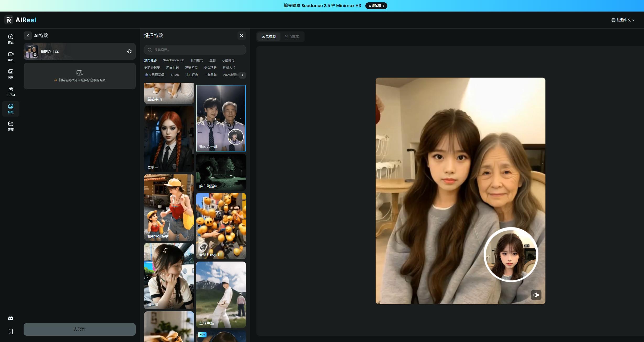Select the 一起跳舞 category
The image size is (644, 342).
(x=210, y=75)
